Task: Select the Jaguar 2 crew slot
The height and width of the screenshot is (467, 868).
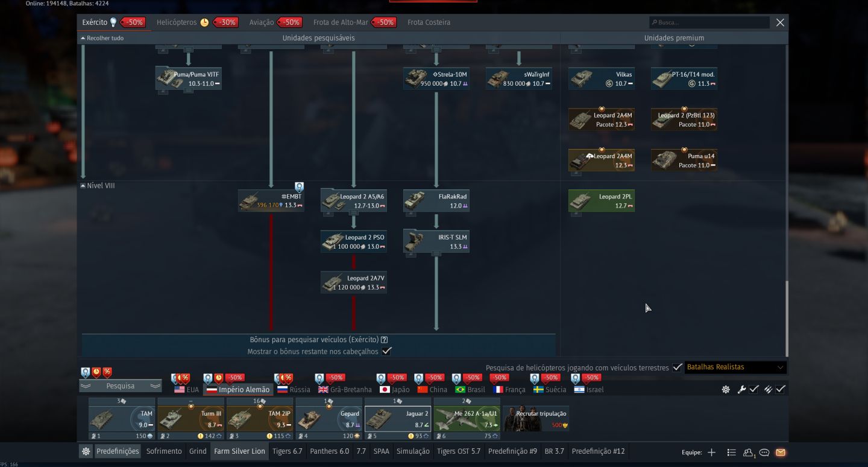Action: pos(397,418)
